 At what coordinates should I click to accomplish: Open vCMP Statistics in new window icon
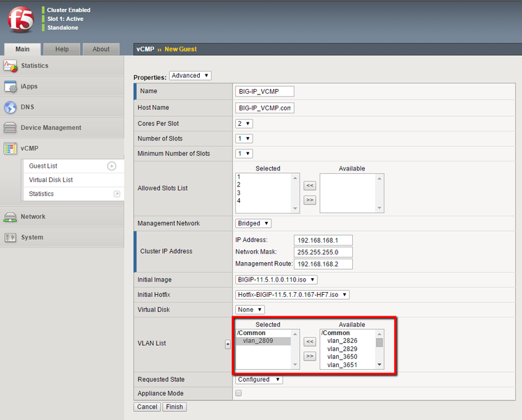click(x=116, y=194)
